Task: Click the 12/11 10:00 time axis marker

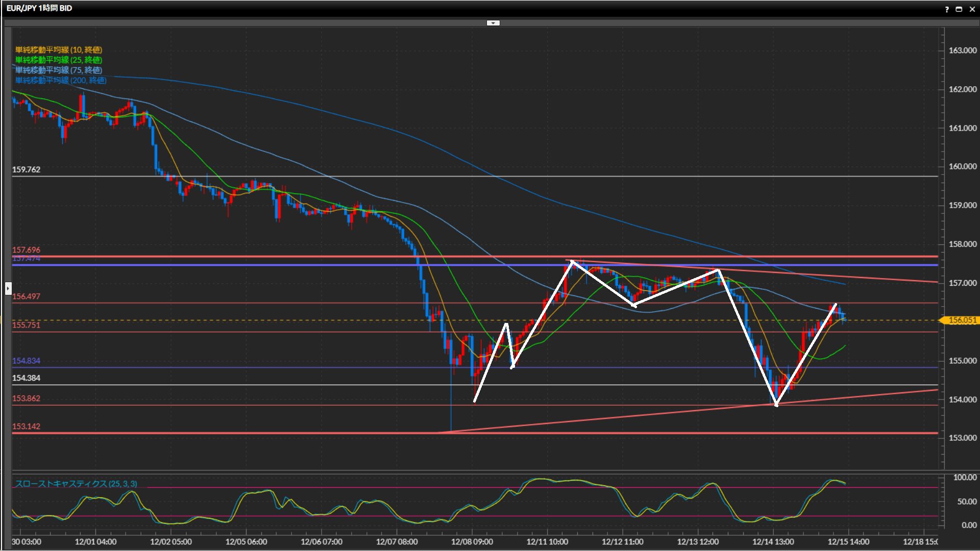Action: pos(547,542)
